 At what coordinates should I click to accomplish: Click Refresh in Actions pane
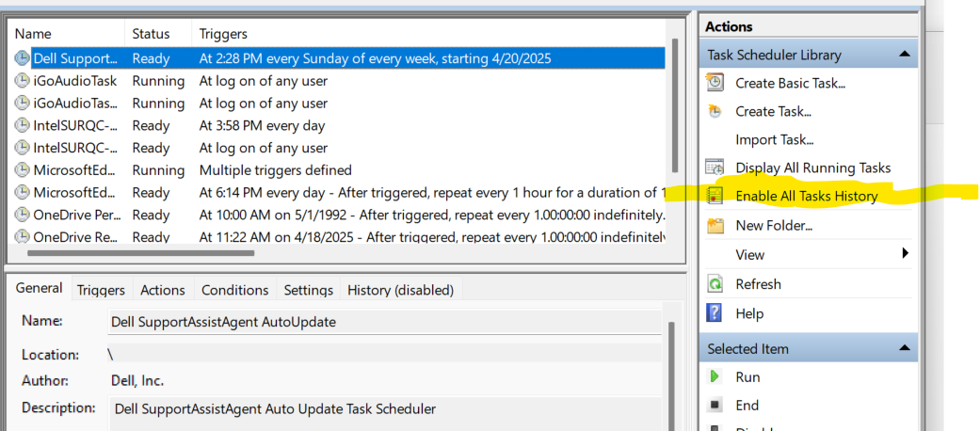click(x=758, y=284)
